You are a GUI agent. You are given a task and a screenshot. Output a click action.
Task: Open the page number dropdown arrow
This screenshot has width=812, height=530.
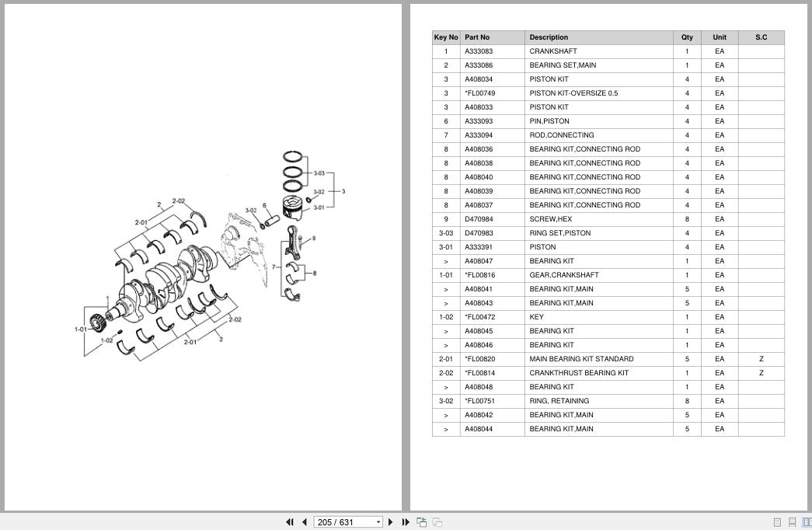pyautogui.click(x=378, y=522)
